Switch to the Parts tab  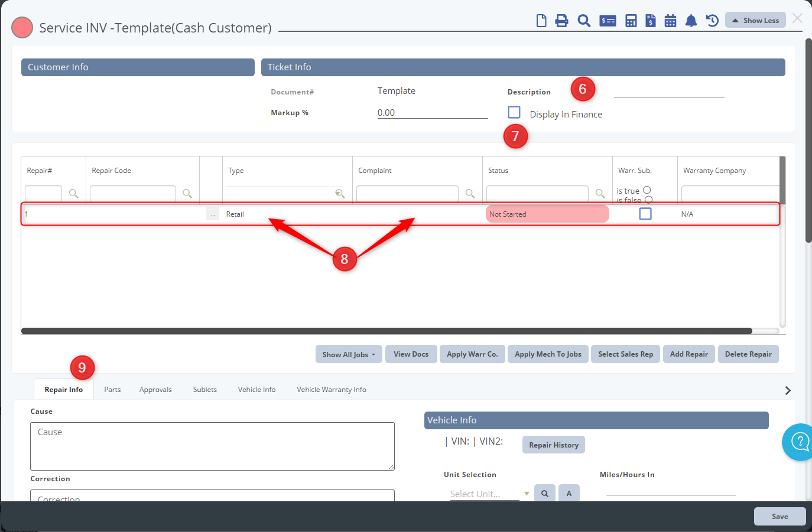coord(112,390)
